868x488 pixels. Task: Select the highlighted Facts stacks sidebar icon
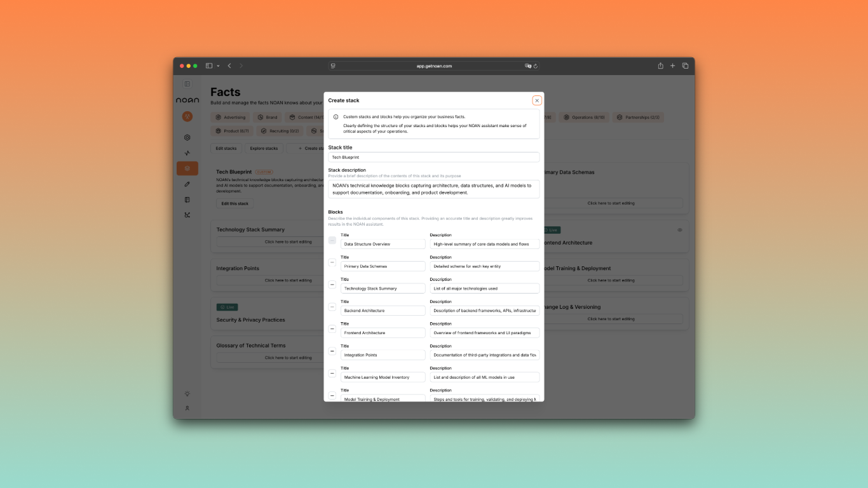tap(187, 168)
